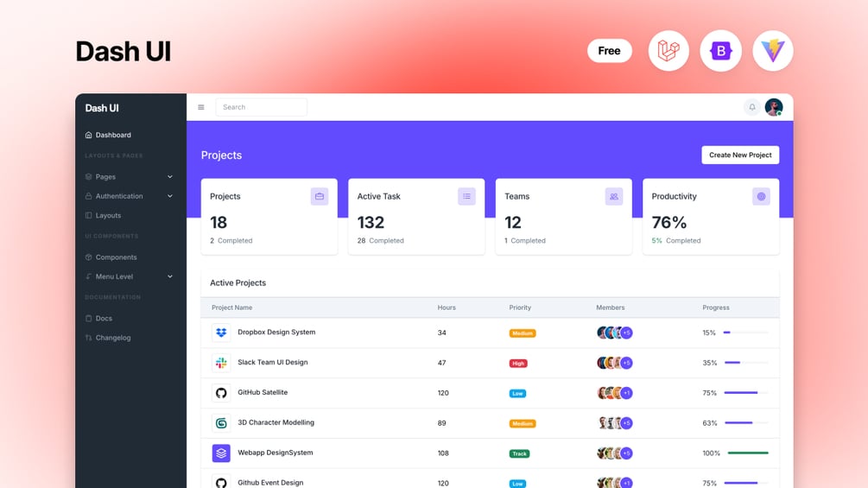
Task: Click the 132 Active Task value
Action: pos(371,223)
